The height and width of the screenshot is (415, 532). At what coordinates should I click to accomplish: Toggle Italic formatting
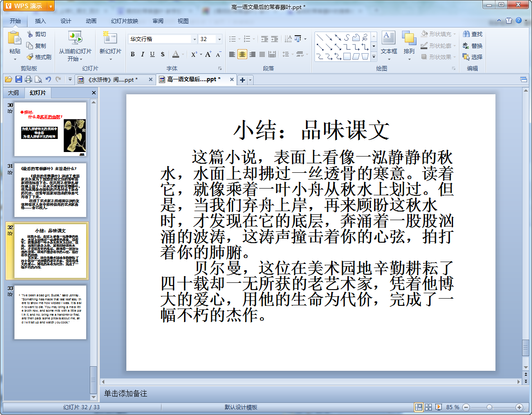pyautogui.click(x=143, y=54)
